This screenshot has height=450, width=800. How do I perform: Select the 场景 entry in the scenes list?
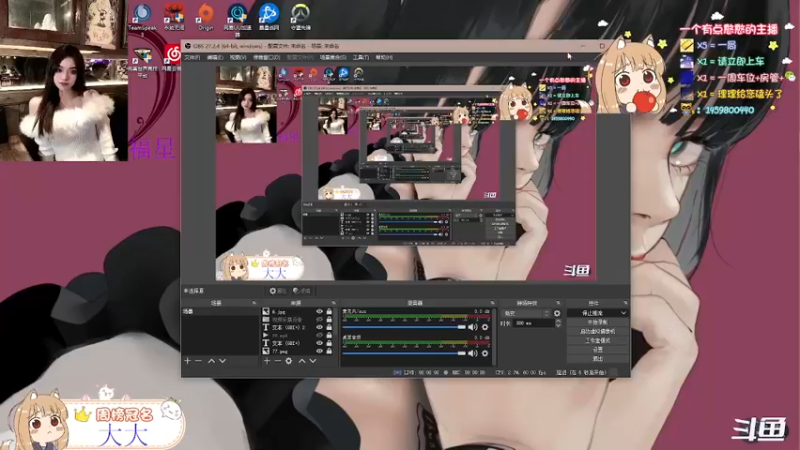point(220,311)
